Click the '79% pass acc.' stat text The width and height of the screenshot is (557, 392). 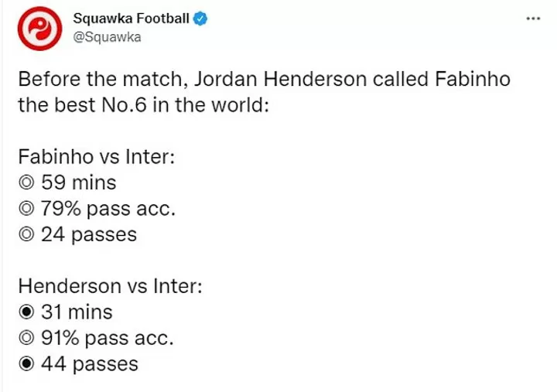tap(106, 210)
